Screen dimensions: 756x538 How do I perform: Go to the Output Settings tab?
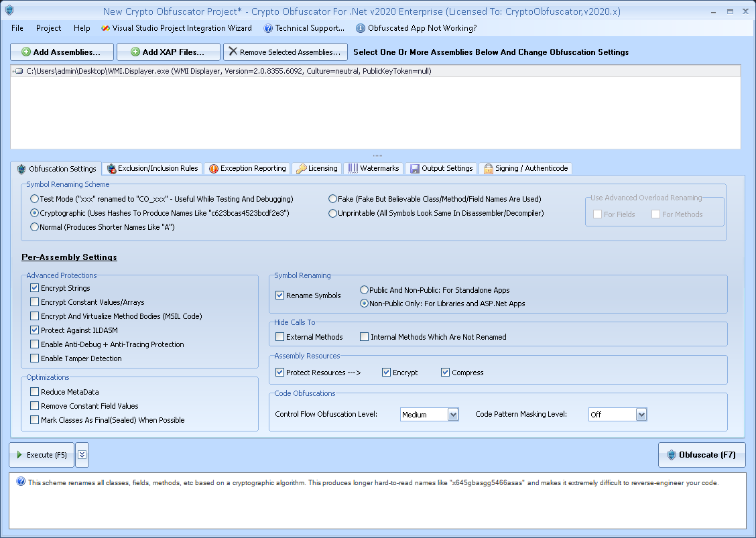click(441, 168)
